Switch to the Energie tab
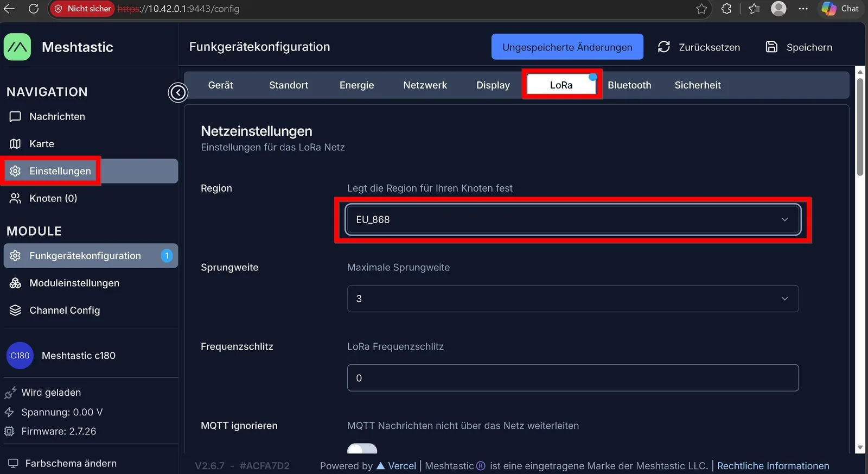The width and height of the screenshot is (868, 474). click(356, 85)
